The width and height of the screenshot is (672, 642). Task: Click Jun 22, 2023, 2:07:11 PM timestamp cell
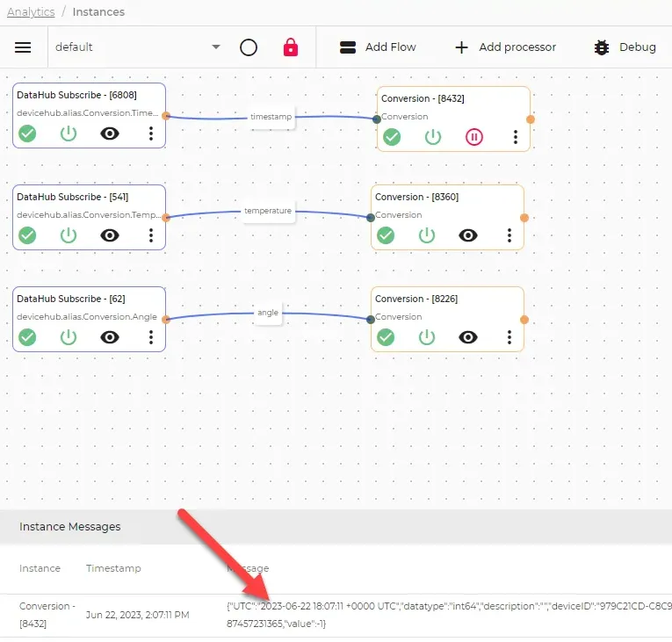(138, 615)
